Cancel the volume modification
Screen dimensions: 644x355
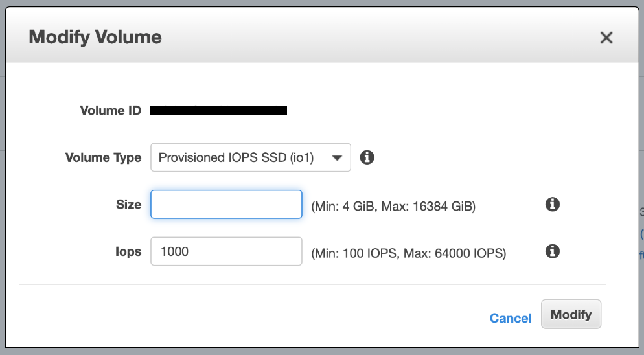(x=511, y=318)
